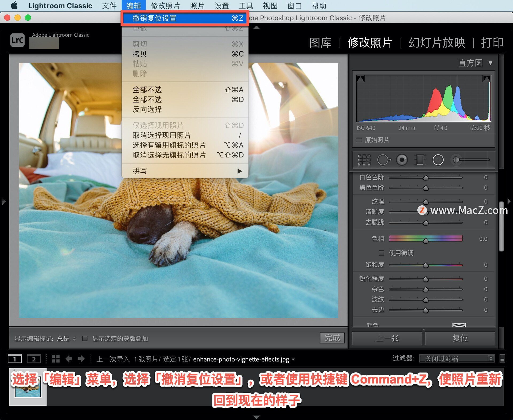The height and width of the screenshot is (420, 513).
Task: Click the 复位 reset button
Action: (x=460, y=338)
